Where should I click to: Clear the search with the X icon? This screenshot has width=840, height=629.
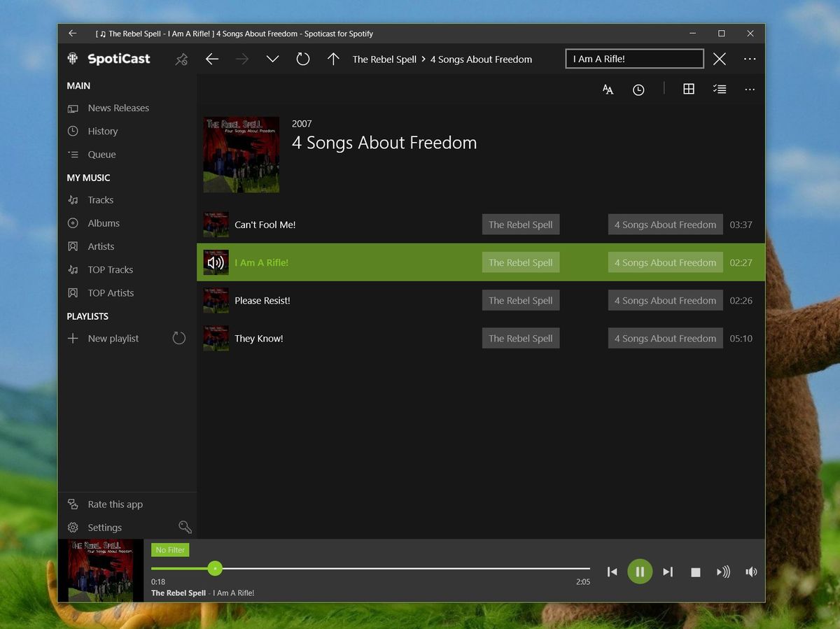click(720, 59)
